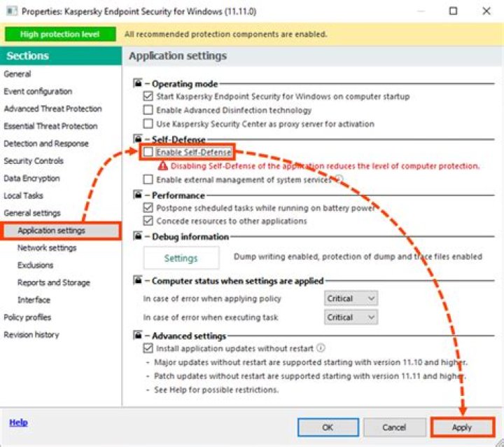Image resolution: width=504 pixels, height=447 pixels.
Task: Open dropdown for error when executing task
Action: 351,317
